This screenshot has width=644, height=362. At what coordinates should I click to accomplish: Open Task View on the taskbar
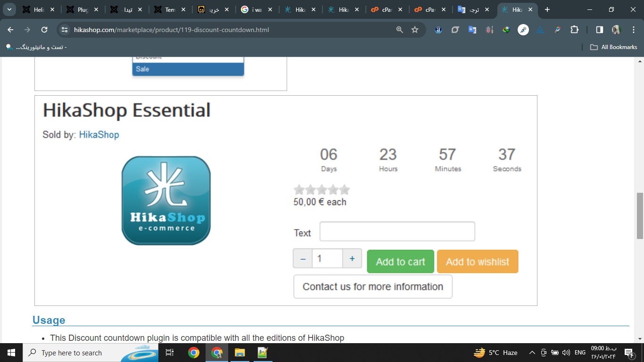[170, 353]
